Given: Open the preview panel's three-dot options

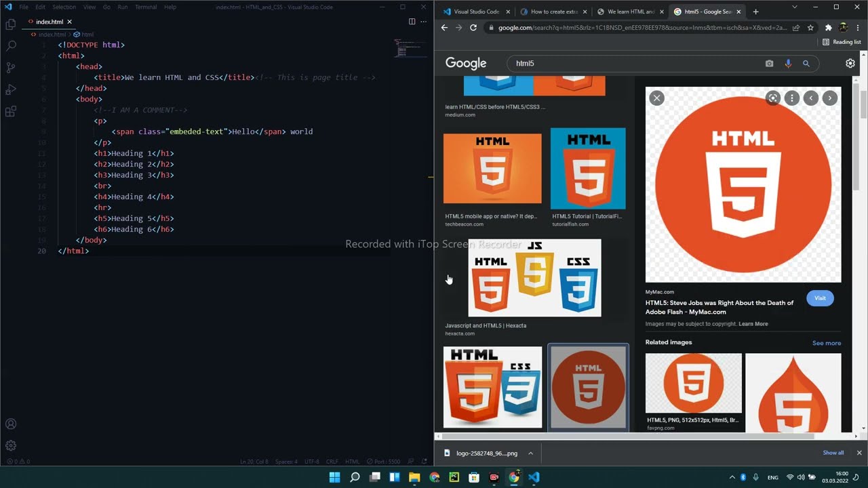Looking at the screenshot, I should [791, 98].
